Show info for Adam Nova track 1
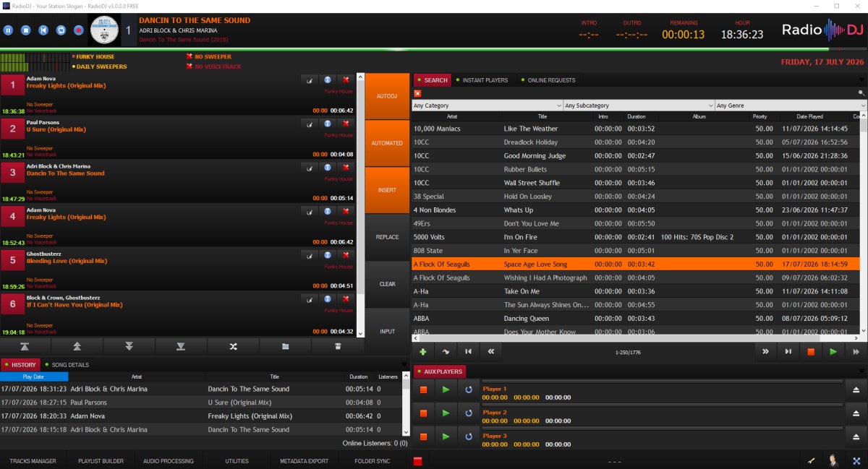Image resolution: width=868 pixels, height=469 pixels. point(328,79)
